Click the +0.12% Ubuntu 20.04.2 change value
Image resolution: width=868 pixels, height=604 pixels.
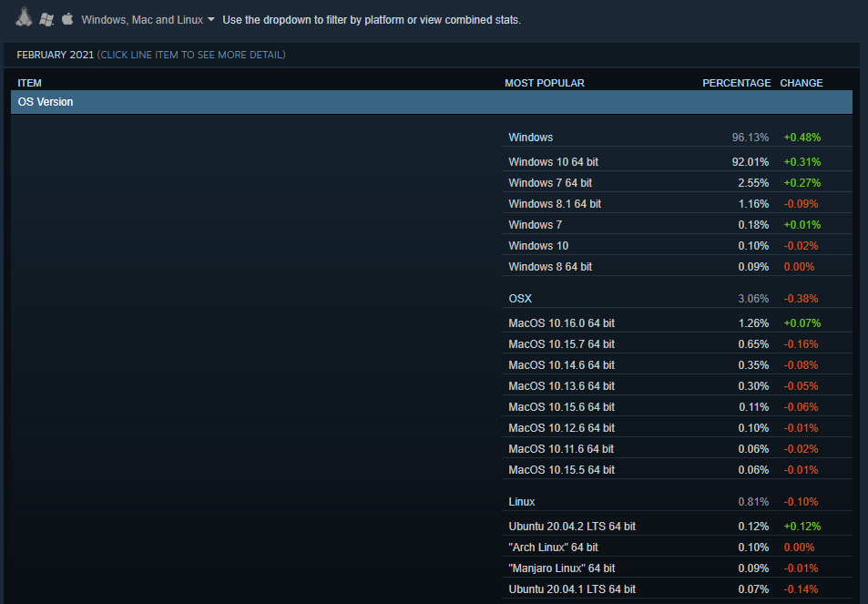click(x=802, y=526)
